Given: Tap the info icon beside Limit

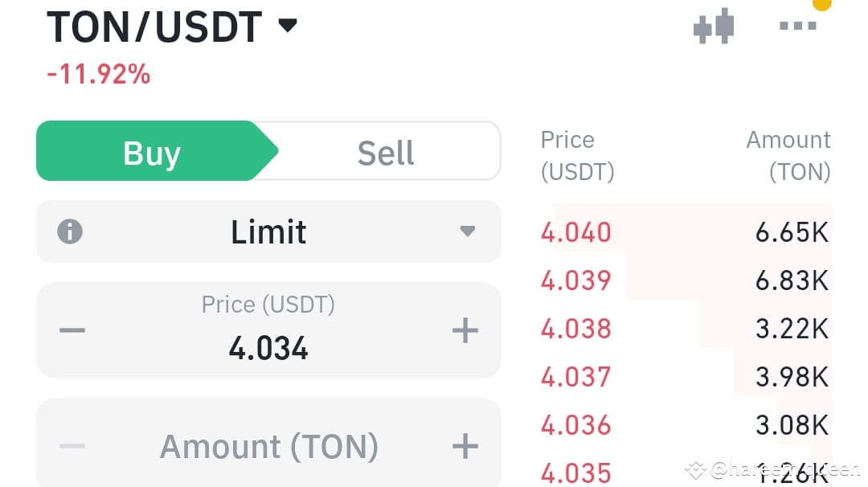Looking at the screenshot, I should [x=70, y=232].
